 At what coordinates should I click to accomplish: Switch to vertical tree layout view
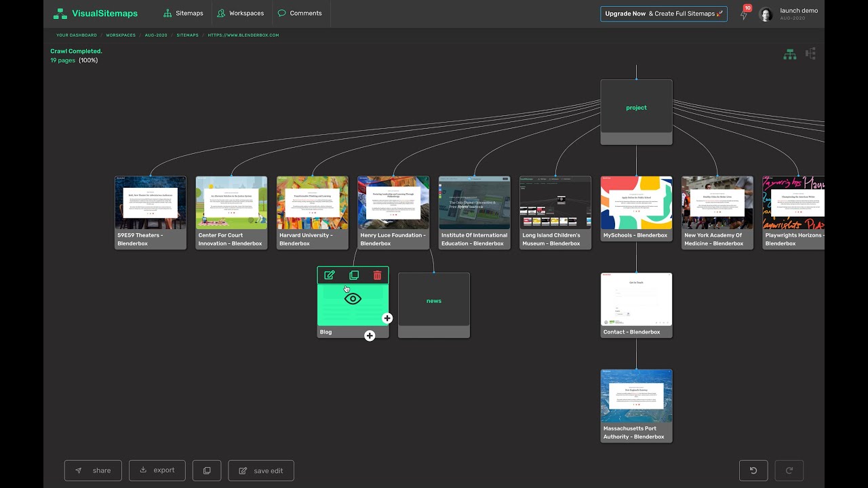coord(790,54)
